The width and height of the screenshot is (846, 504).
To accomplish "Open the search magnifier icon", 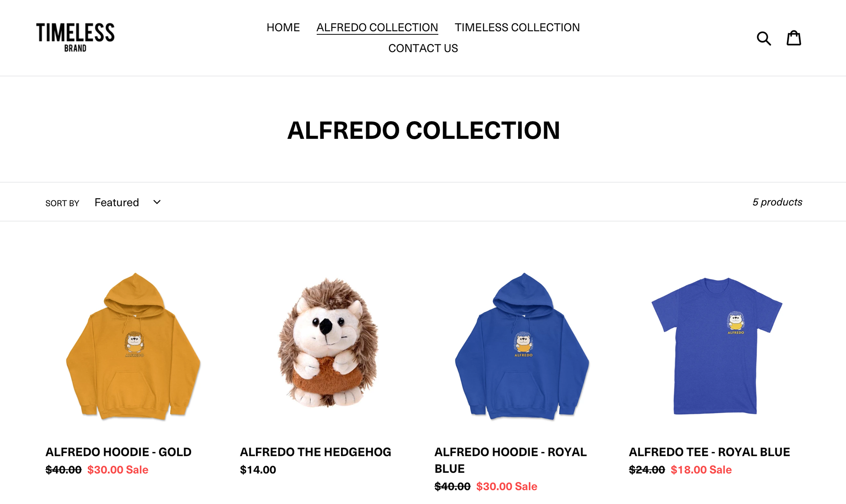I will [764, 38].
